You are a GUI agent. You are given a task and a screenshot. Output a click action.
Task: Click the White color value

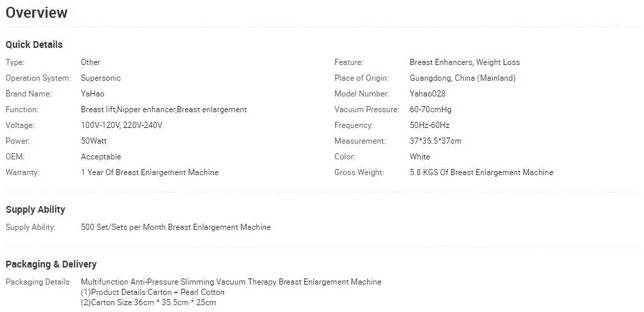[420, 157]
